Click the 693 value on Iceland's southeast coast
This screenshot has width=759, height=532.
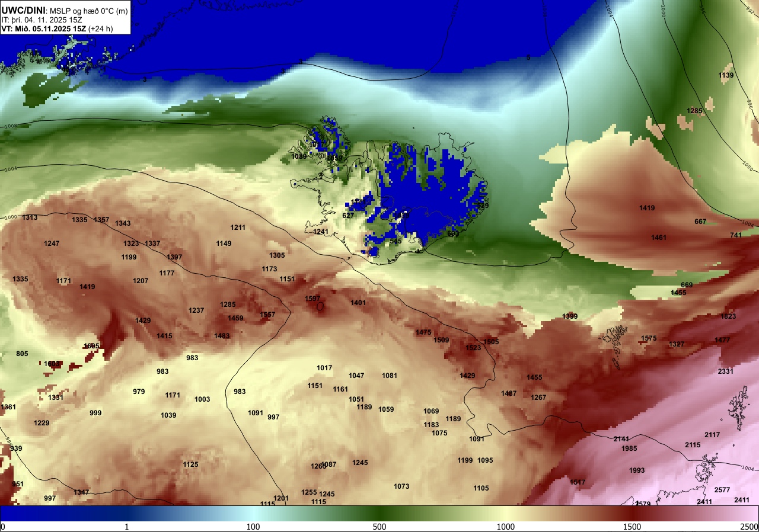(x=453, y=233)
